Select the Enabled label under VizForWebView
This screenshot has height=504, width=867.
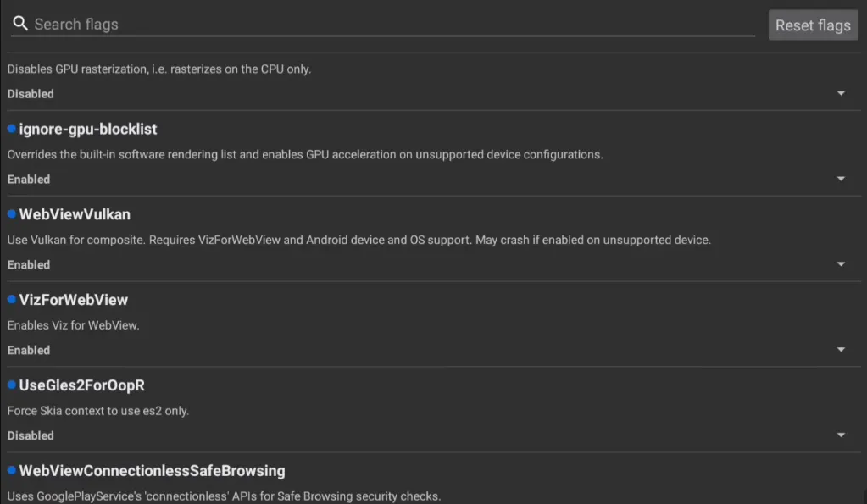[x=28, y=349]
